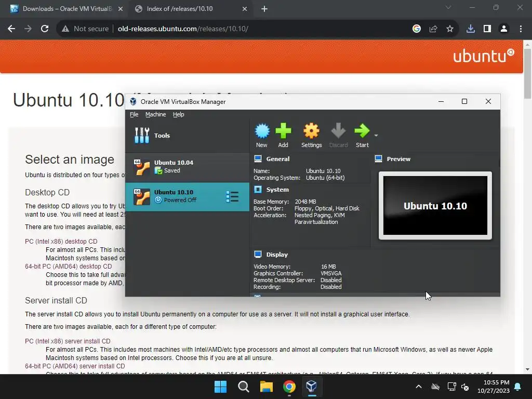The image size is (532, 399).
Task: Open the Chrome three-dot menu
Action: 521,29
